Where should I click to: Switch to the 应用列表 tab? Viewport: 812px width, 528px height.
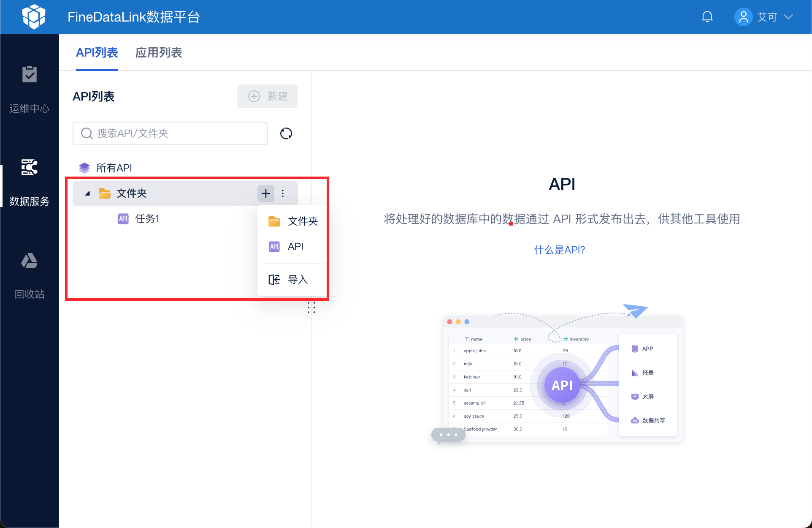pos(158,53)
